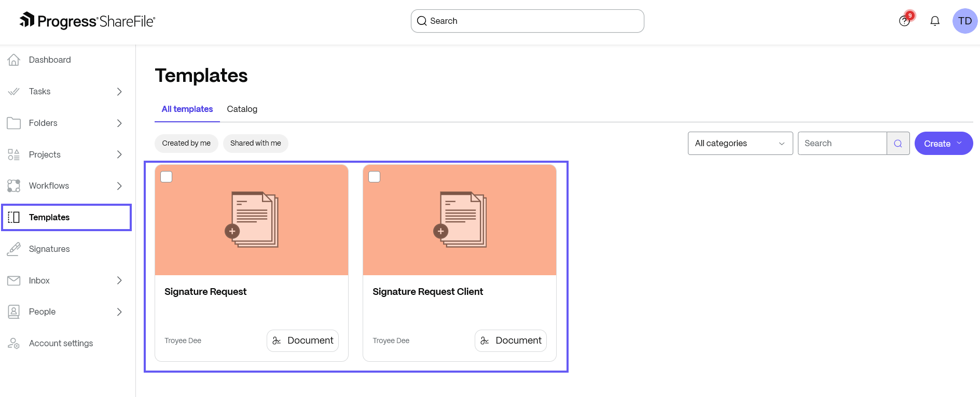Filter by Shared with me
Screen dimensions: 980x397
point(256,143)
